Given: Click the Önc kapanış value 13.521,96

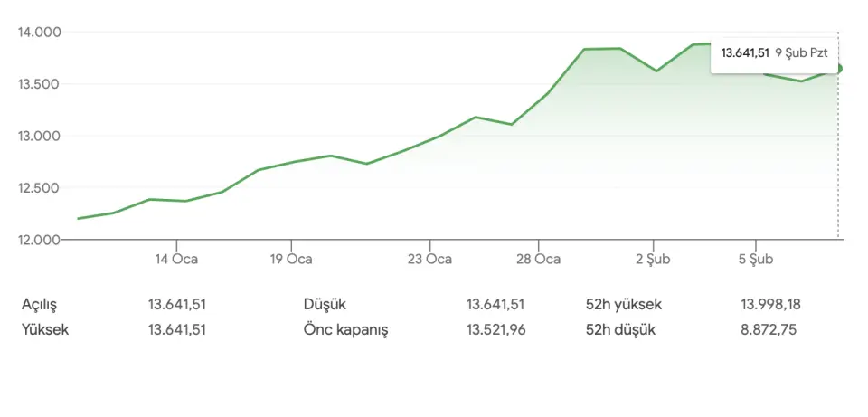Looking at the screenshot, I should click(x=495, y=329).
